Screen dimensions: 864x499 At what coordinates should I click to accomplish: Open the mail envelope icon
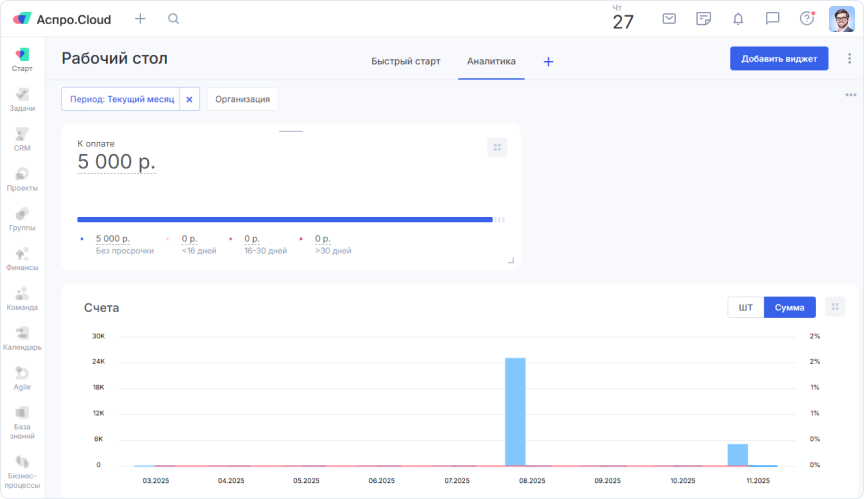click(x=669, y=19)
